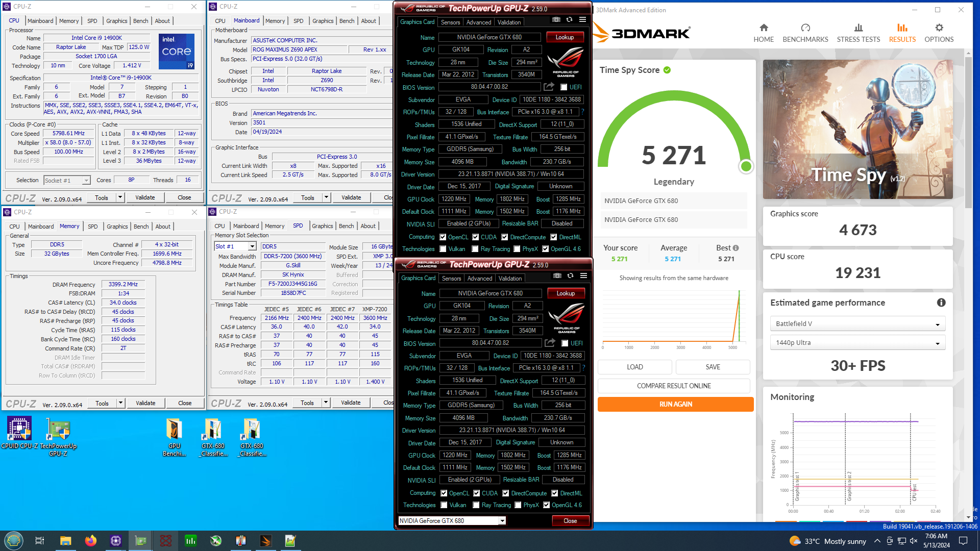The image size is (980, 551).
Task: Open Slot #1 dropdown in CPU-Z SPD
Action: 235,246
